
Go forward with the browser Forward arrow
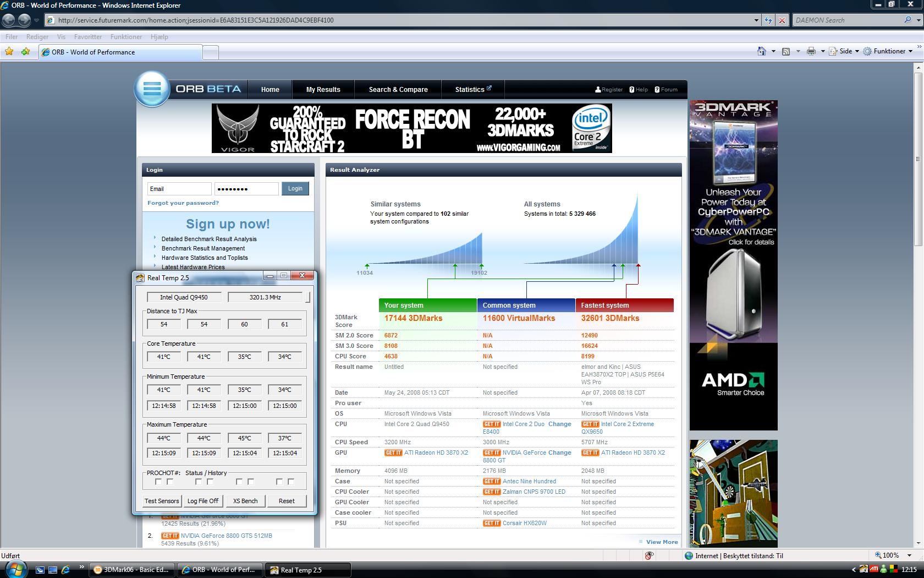tap(24, 20)
